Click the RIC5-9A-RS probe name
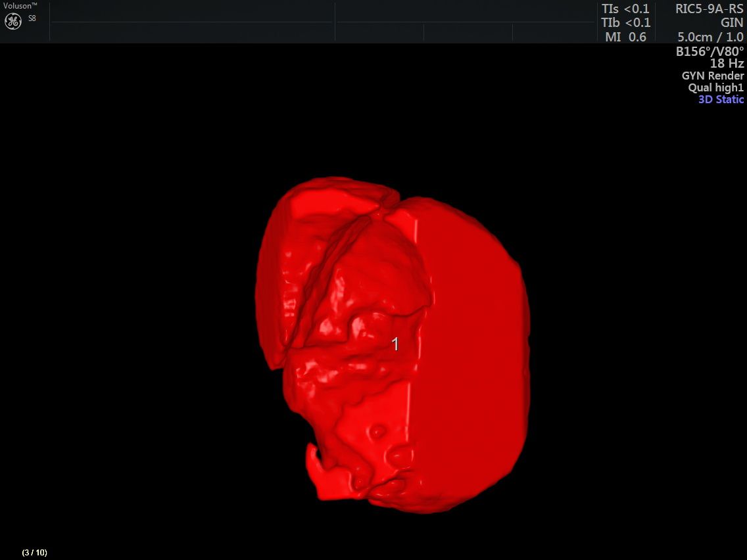747x560 pixels. [709, 9]
